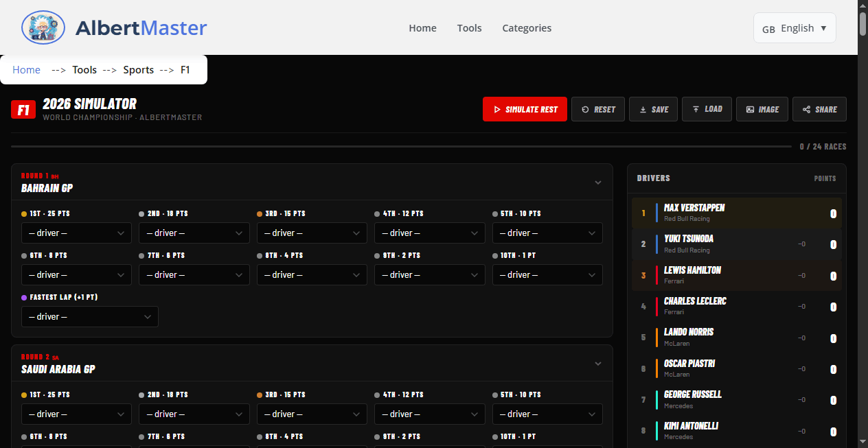Click the Home breadcrumb link
The width and height of the screenshot is (868, 448).
pos(26,69)
